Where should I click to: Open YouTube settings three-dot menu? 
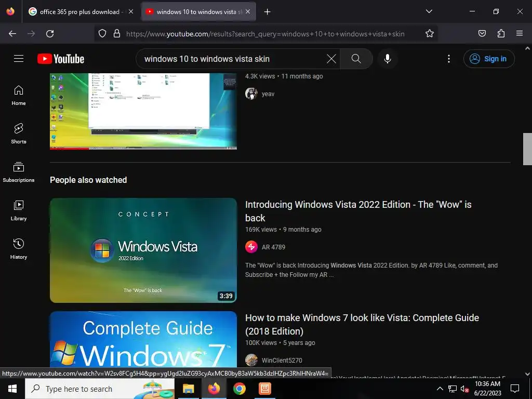[448, 59]
